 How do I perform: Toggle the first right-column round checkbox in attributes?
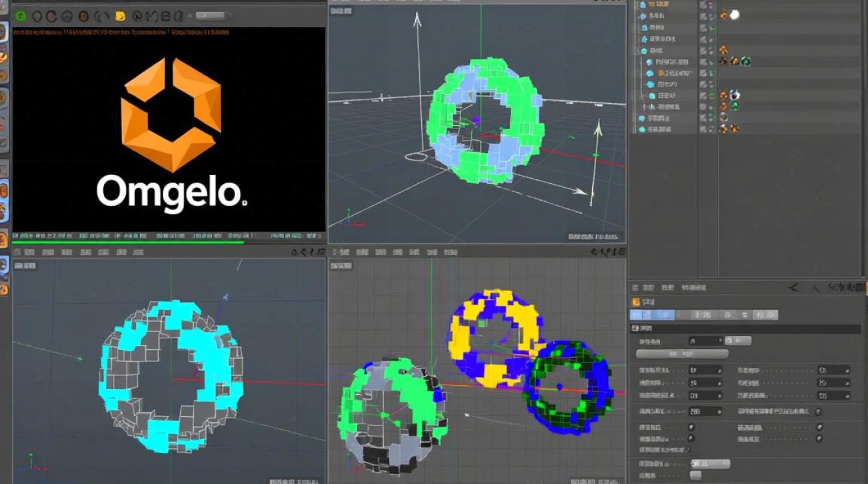click(x=819, y=427)
